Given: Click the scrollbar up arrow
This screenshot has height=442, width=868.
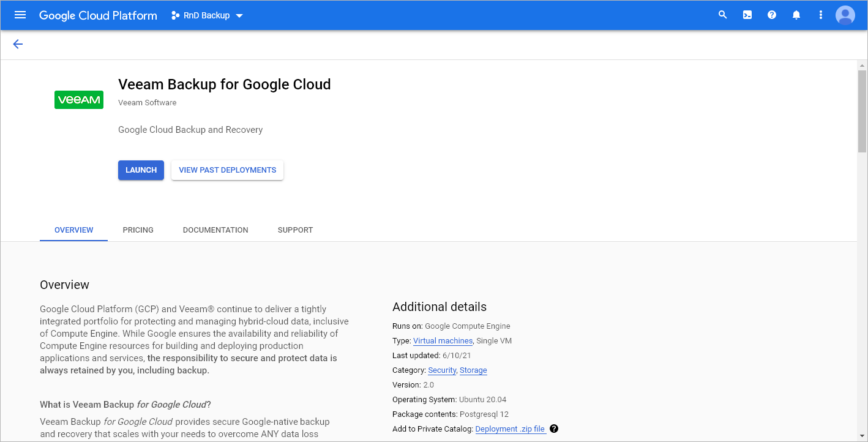Looking at the screenshot, I should point(862,66).
